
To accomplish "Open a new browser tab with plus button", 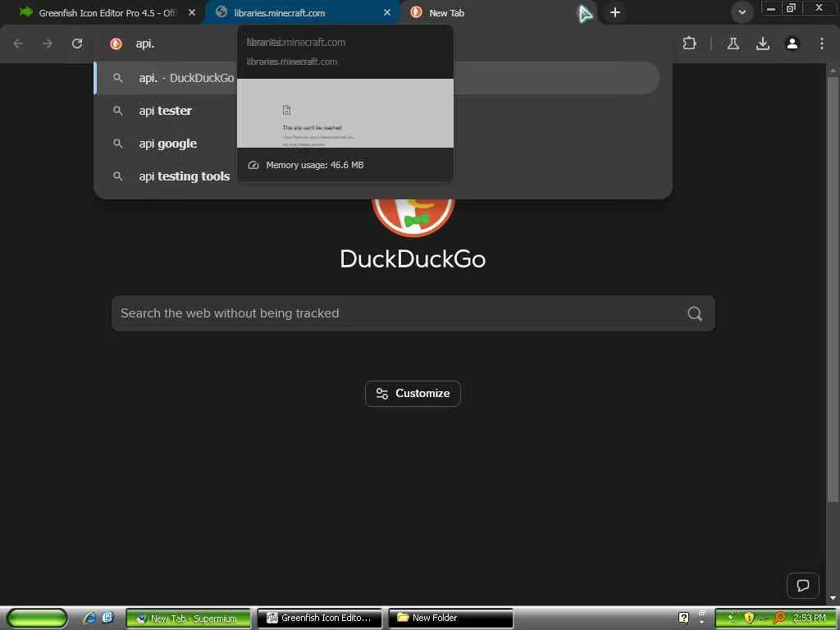I will point(615,12).
